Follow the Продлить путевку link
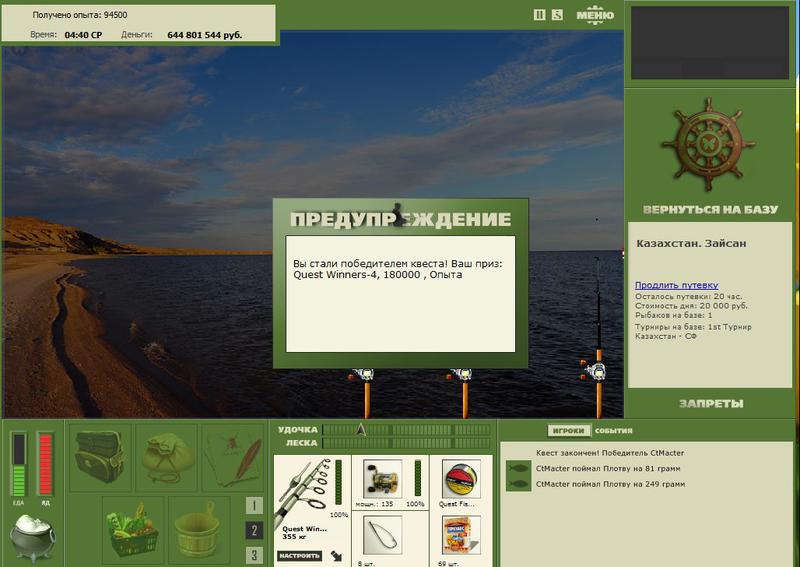 676,285
